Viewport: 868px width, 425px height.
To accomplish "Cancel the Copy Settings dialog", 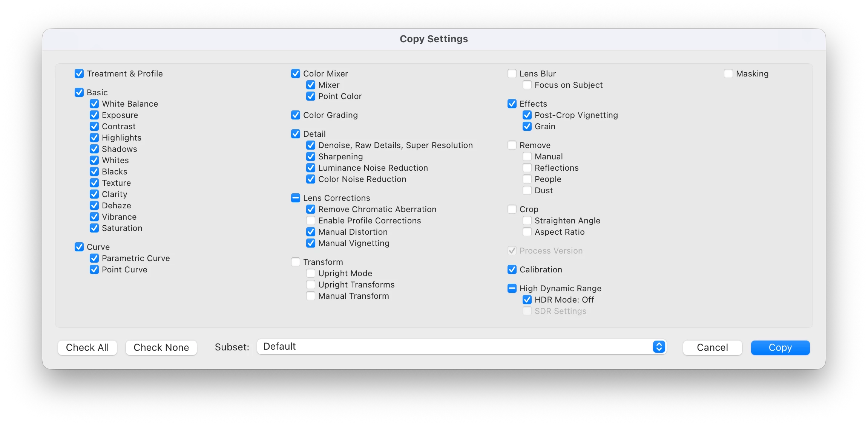I will 712,347.
